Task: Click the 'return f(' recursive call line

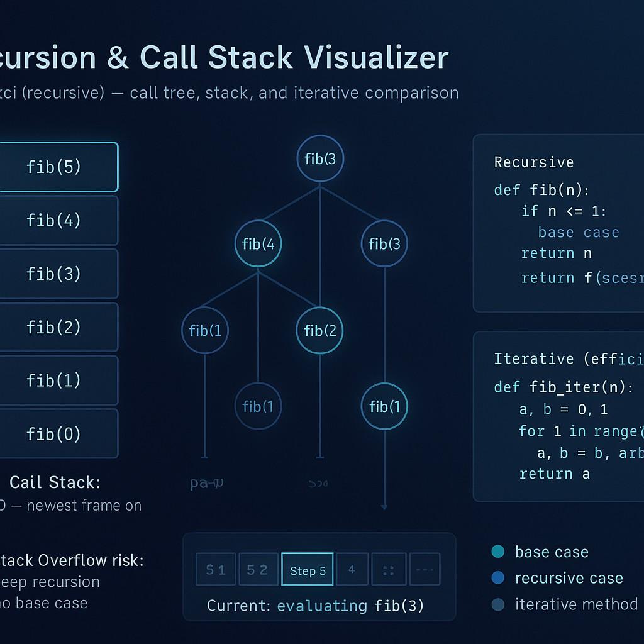Action: coord(582,278)
